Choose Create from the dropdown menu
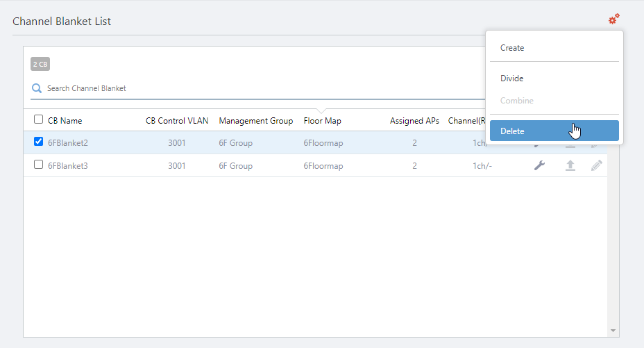 512,48
